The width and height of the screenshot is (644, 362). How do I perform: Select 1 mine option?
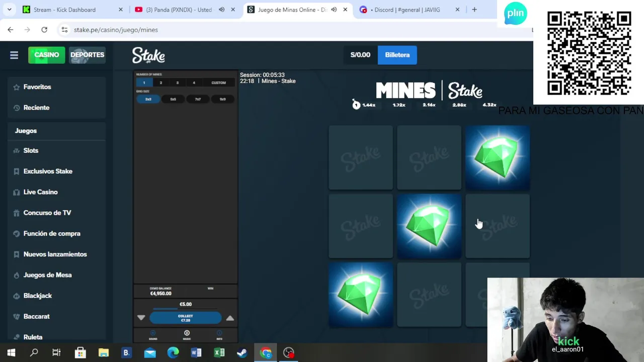click(x=144, y=82)
